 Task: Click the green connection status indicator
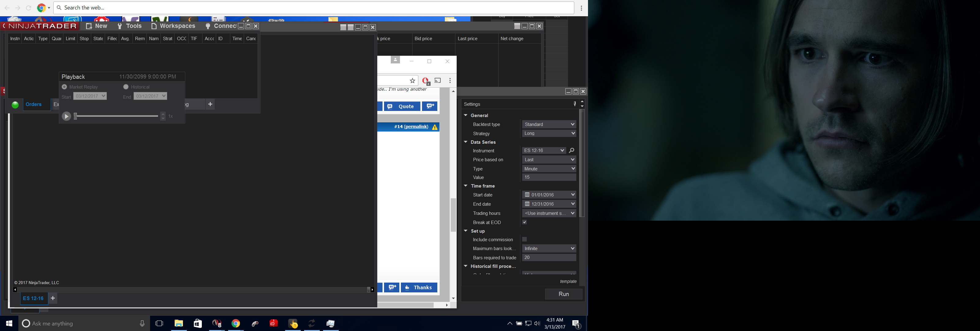tap(15, 105)
